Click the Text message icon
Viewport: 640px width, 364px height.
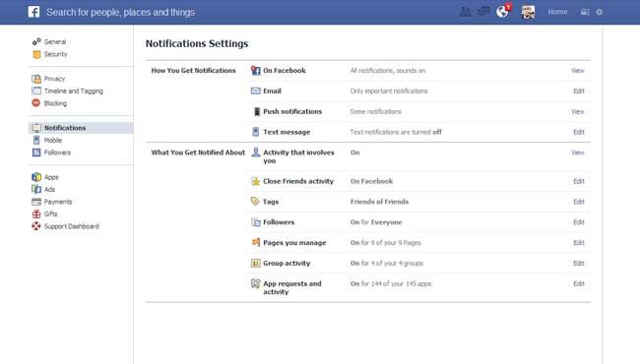point(256,132)
